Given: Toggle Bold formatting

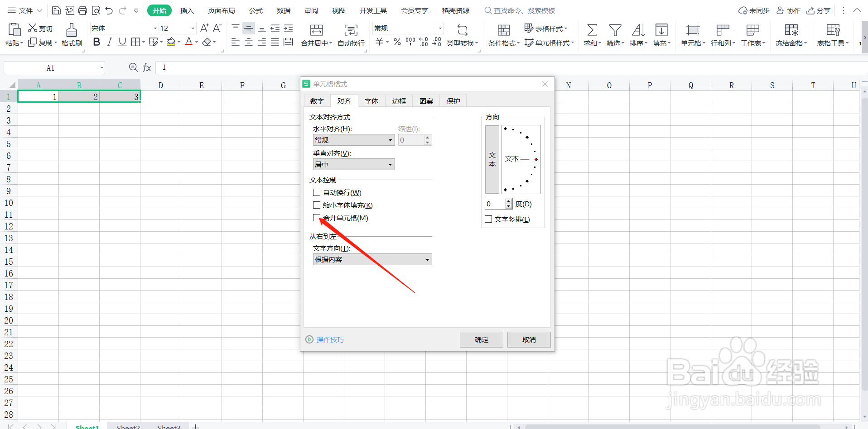Looking at the screenshot, I should click(96, 42).
